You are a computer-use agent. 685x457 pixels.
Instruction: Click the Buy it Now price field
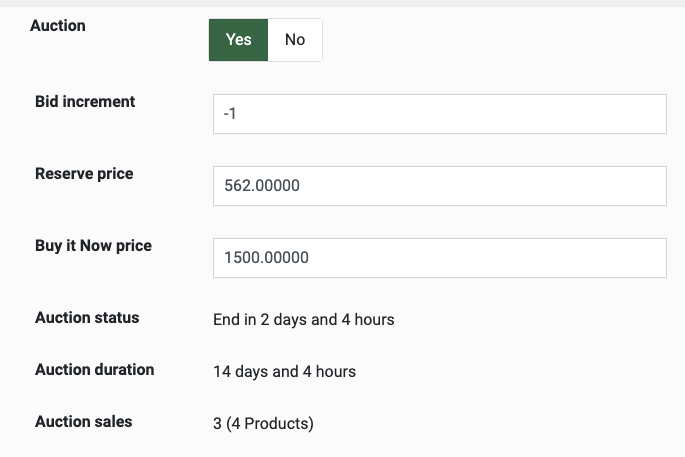[439, 258]
